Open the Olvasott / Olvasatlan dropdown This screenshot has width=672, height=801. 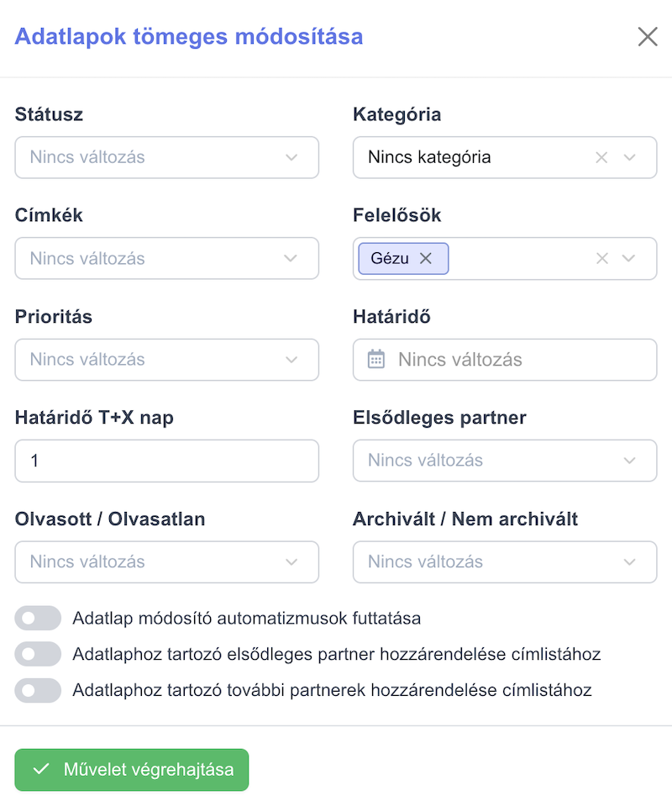[167, 562]
